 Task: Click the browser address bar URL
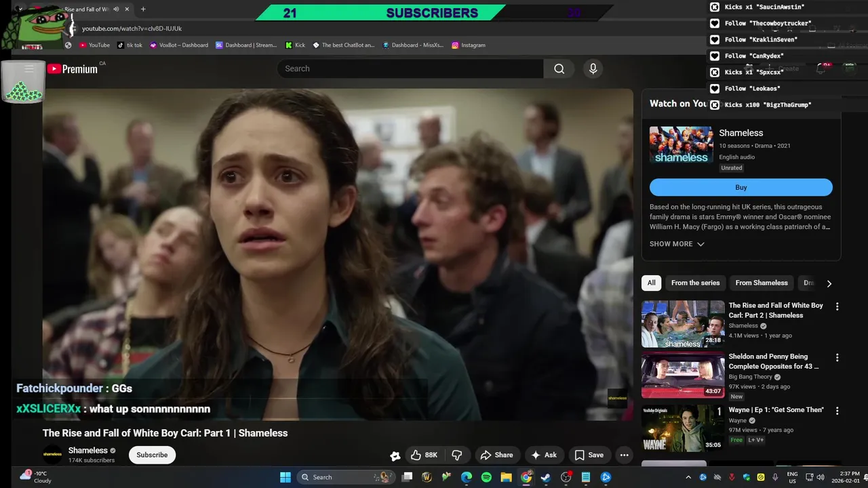[132, 28]
